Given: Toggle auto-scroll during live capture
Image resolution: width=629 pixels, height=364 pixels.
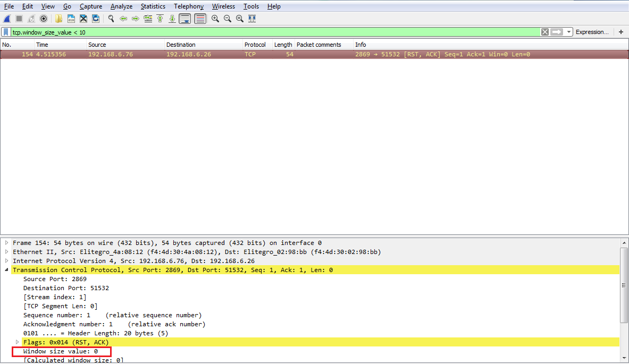Looking at the screenshot, I should (x=185, y=19).
